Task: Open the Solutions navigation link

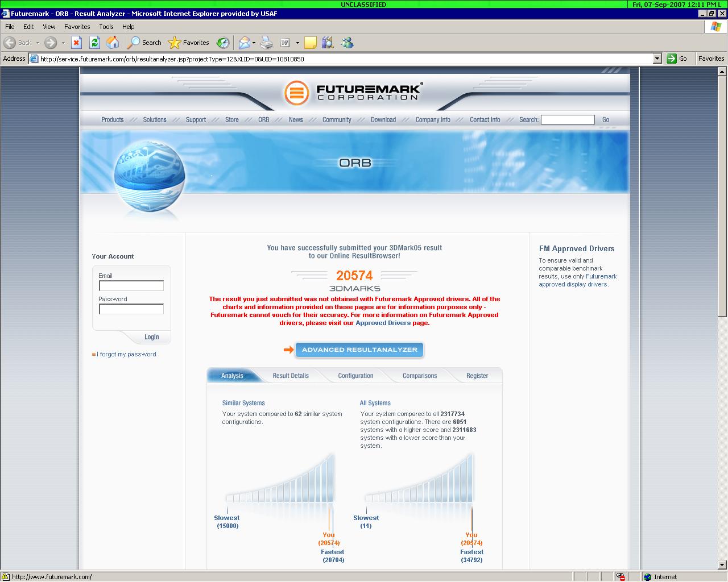Action: (155, 120)
